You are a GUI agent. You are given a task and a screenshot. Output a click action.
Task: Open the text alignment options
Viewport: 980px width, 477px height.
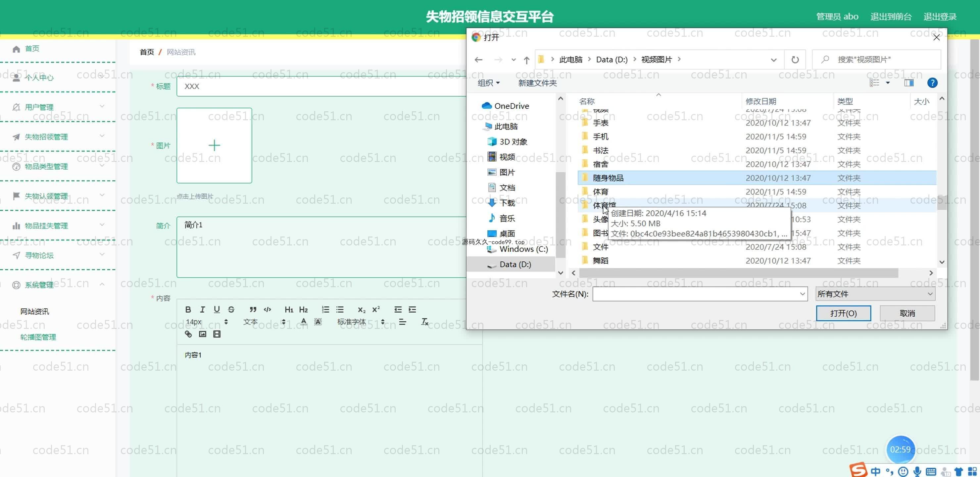pos(403,322)
